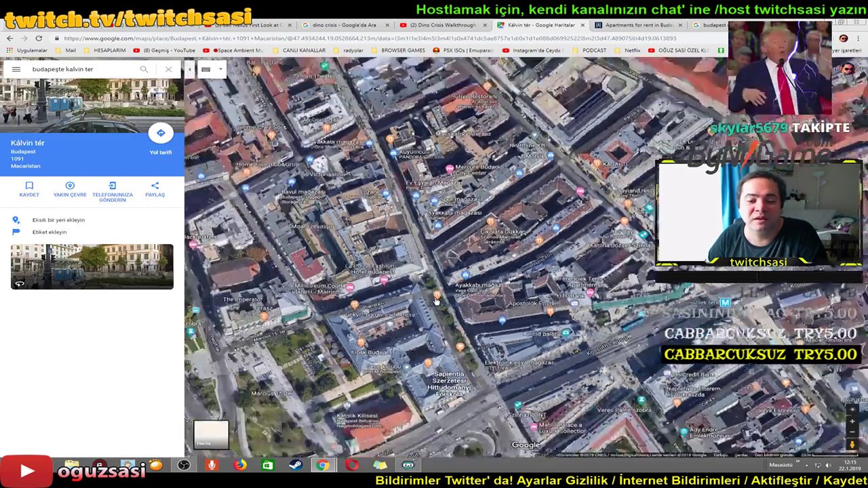The image size is (868, 488).
Task: Open the PODCAST bookmark folder
Action: tap(589, 50)
